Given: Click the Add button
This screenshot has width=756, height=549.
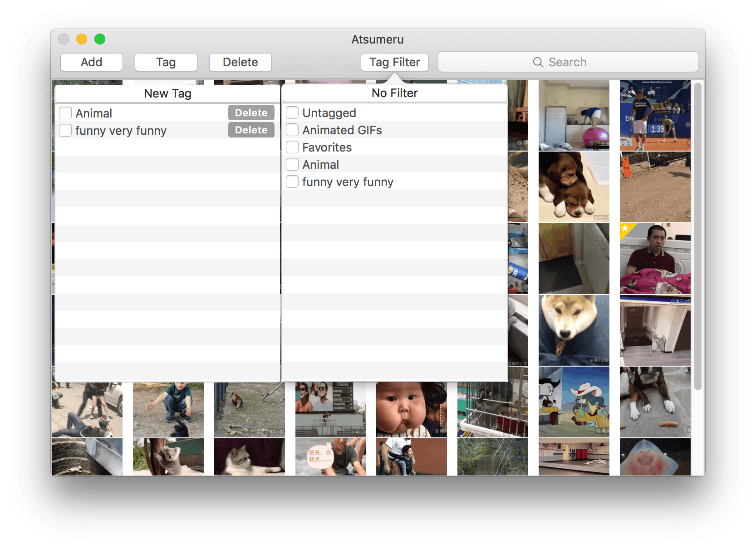Looking at the screenshot, I should click(92, 62).
